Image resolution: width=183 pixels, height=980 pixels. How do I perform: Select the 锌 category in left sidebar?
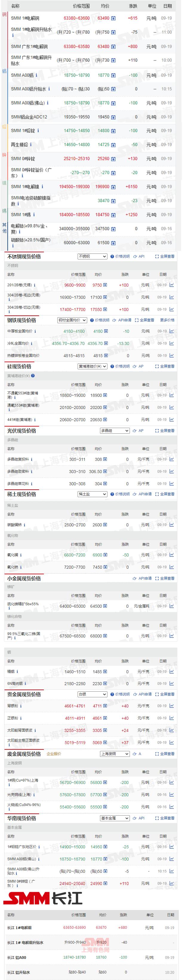4,155
